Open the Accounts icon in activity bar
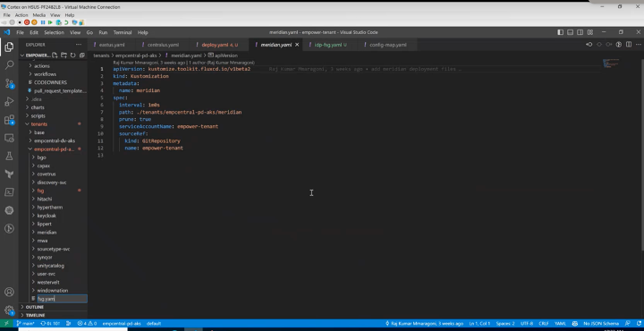644x331 pixels. [9, 292]
